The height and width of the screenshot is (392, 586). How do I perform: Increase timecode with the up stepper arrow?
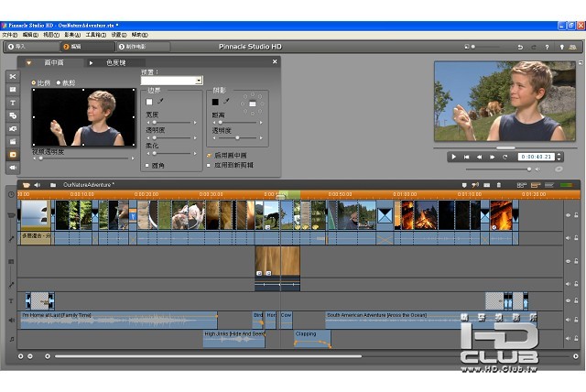pos(559,155)
